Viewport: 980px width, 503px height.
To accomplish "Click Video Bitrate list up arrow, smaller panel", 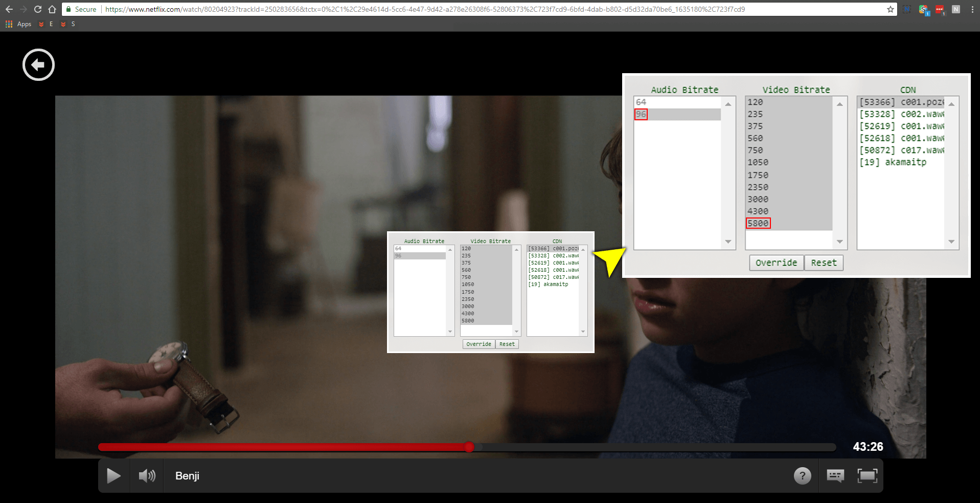I will click(516, 250).
